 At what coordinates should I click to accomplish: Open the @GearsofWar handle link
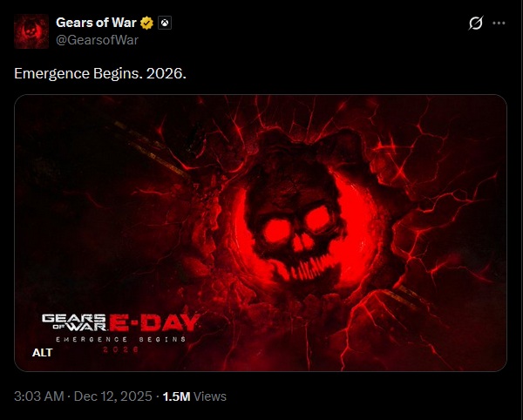pos(97,40)
